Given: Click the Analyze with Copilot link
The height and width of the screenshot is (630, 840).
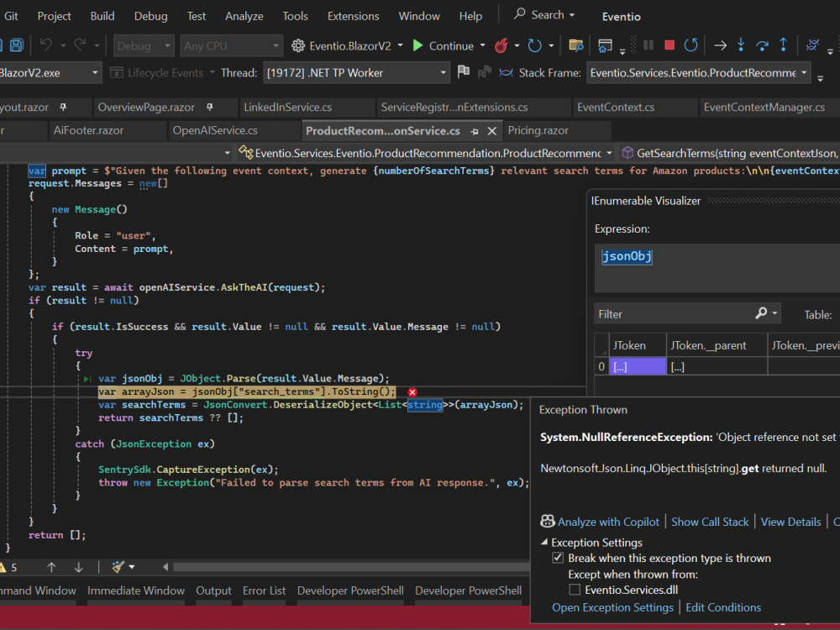Looking at the screenshot, I should [608, 522].
